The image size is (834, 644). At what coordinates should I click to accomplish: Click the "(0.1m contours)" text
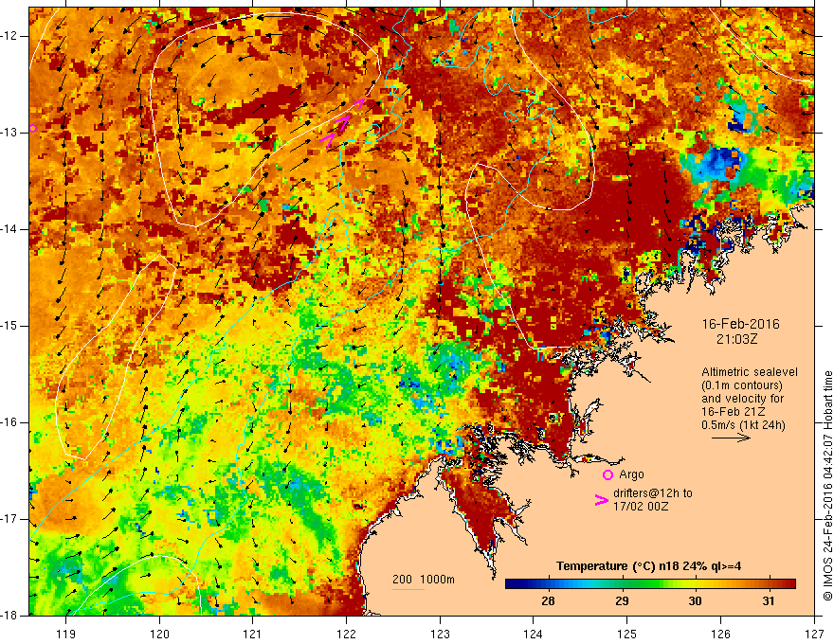coord(741,385)
